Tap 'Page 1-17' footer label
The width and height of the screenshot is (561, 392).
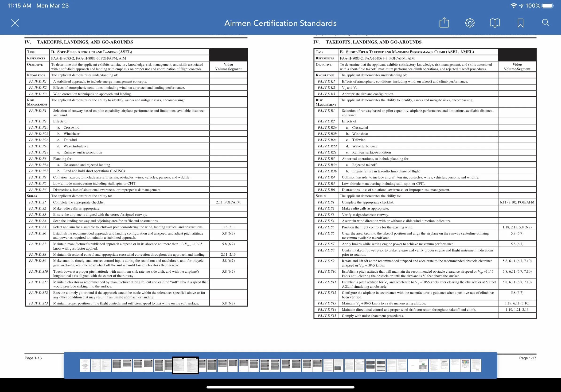coord(528,358)
